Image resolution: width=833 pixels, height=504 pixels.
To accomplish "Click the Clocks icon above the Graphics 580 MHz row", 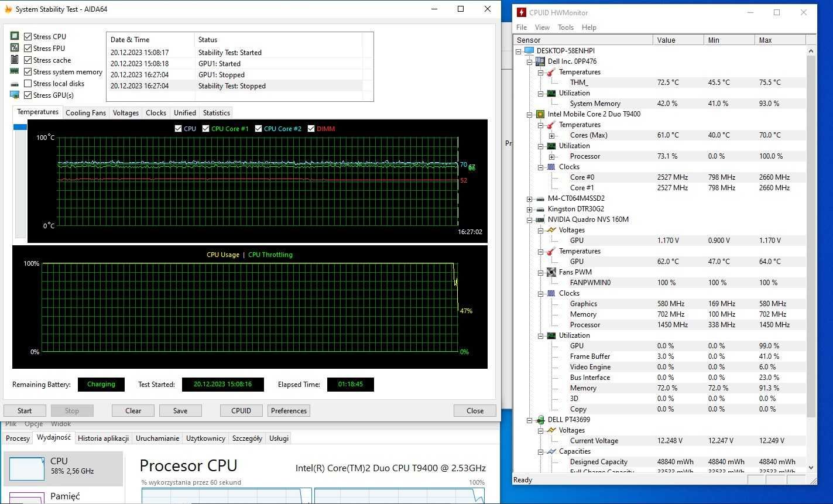I will (551, 293).
